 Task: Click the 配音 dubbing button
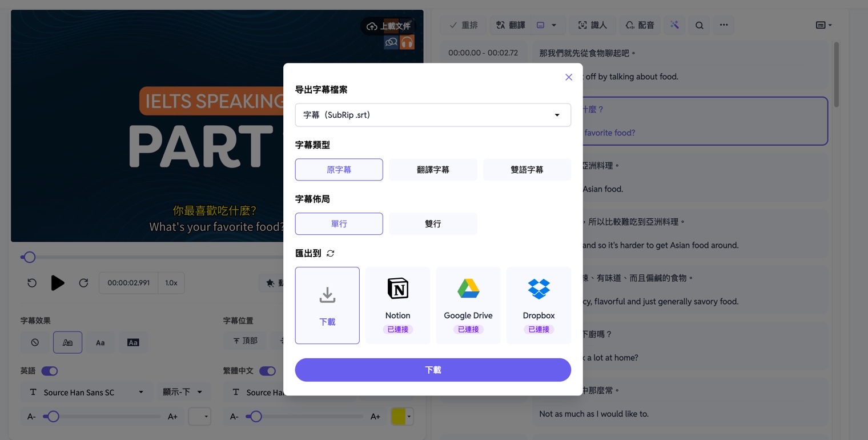click(640, 25)
